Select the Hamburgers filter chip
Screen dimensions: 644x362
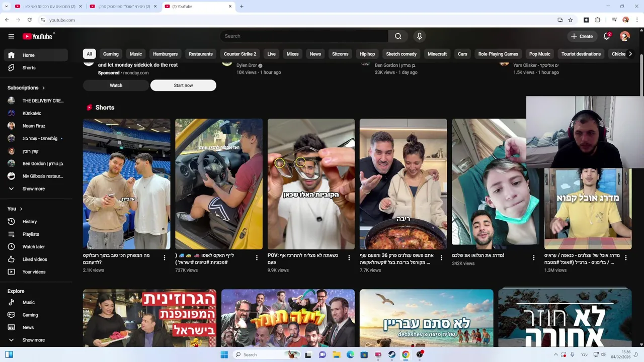tap(165, 54)
